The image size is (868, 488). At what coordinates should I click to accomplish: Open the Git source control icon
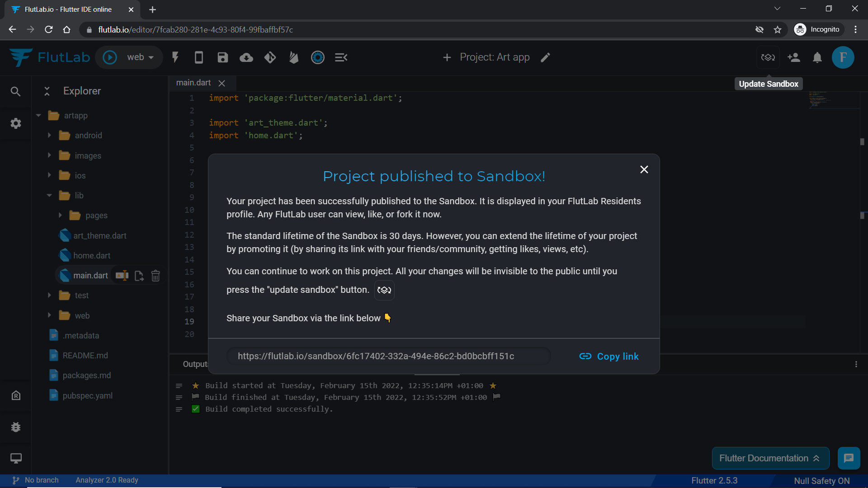click(x=270, y=57)
